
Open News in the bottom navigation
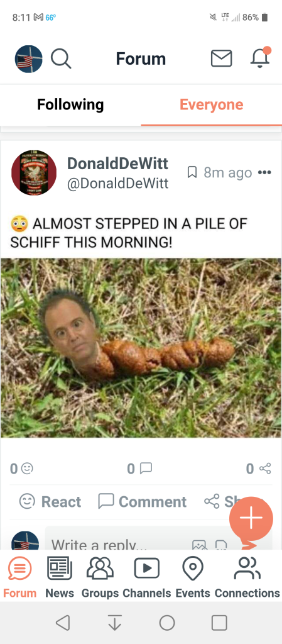click(60, 577)
